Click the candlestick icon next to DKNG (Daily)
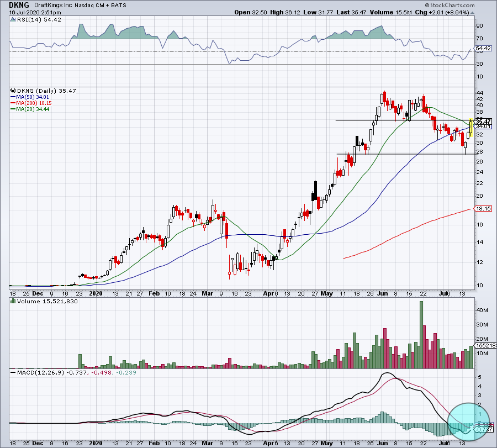 pos(13,91)
